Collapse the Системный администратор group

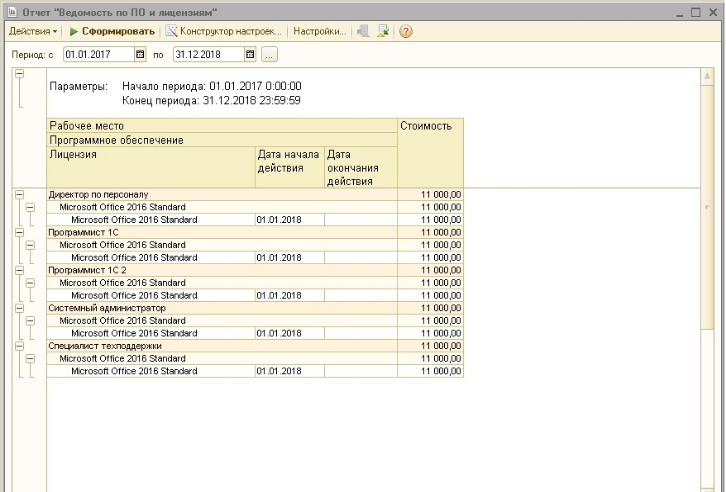tap(19, 308)
